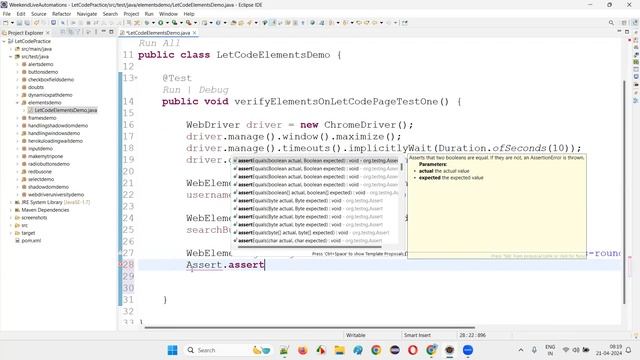Open the Debug button dropdown arrow
Screen dimensions: 640x360
point(153,23)
